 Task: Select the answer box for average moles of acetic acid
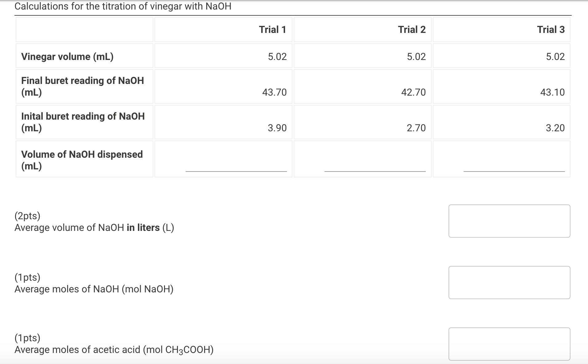tap(509, 343)
